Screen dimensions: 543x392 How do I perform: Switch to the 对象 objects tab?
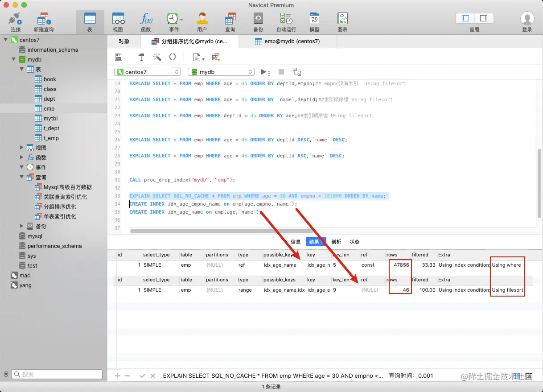pyautogui.click(x=124, y=41)
